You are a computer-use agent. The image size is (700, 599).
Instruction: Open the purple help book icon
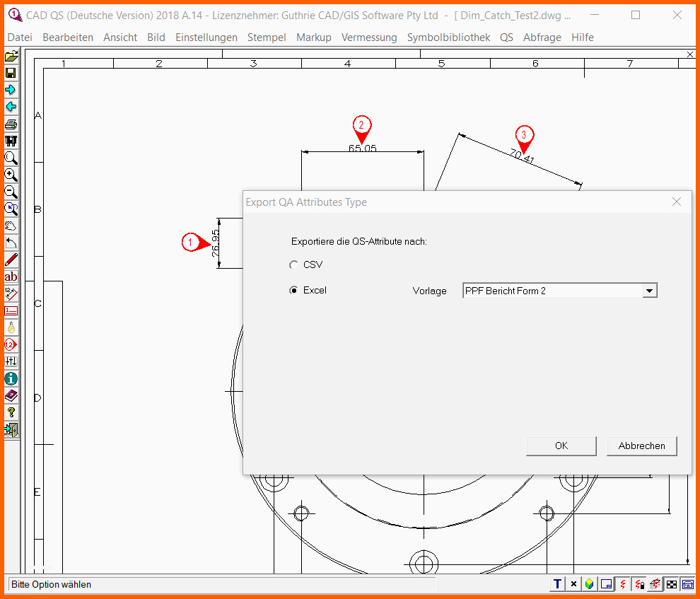[11, 395]
